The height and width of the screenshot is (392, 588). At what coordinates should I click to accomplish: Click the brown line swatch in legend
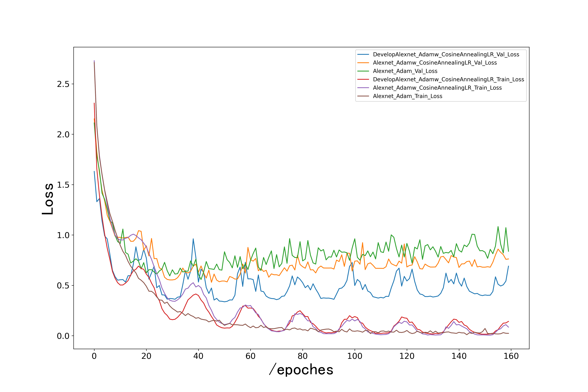point(363,96)
